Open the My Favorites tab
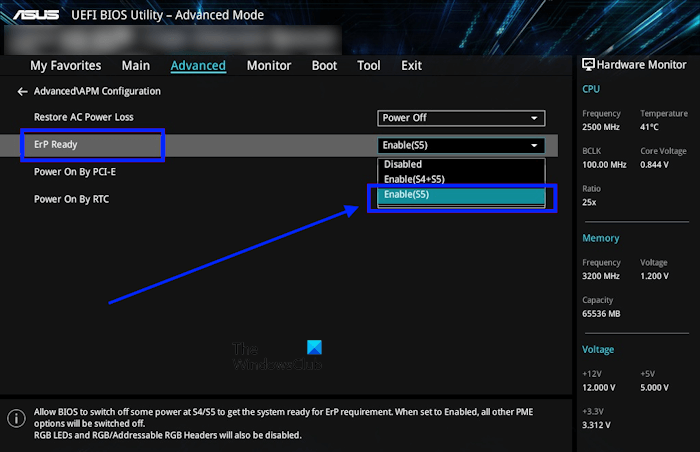This screenshot has height=452, width=700. pos(66,66)
